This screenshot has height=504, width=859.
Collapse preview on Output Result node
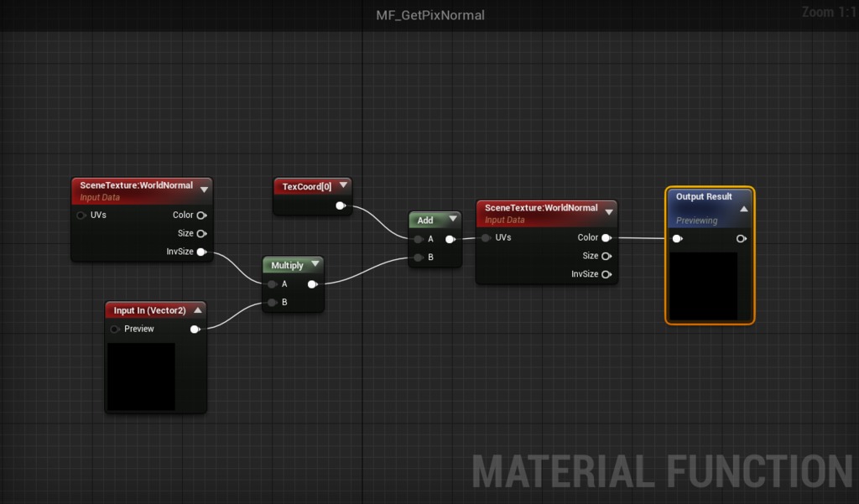click(x=743, y=209)
